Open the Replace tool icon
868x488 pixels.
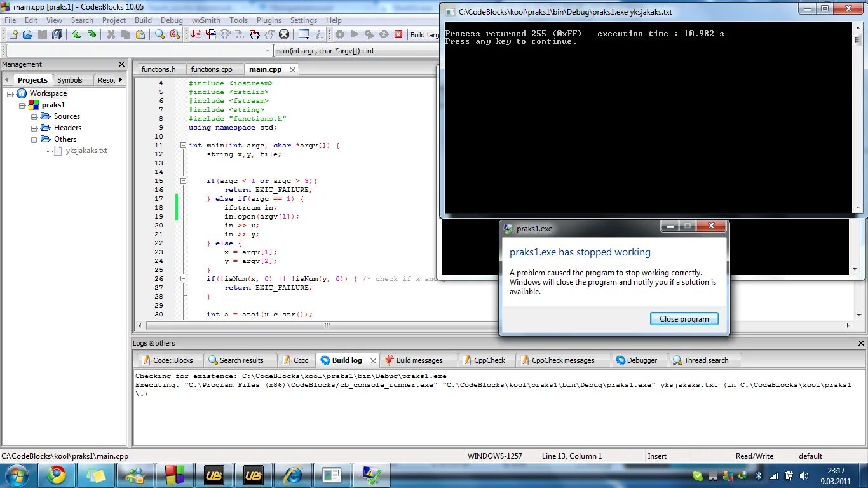click(175, 34)
